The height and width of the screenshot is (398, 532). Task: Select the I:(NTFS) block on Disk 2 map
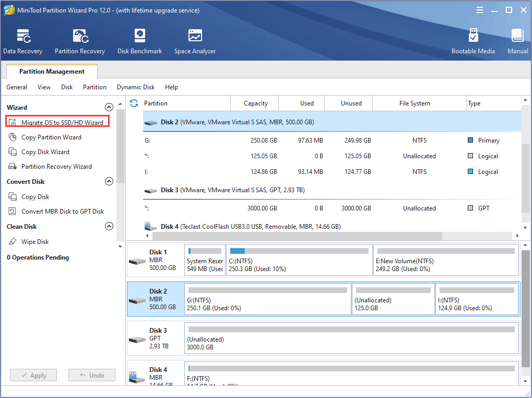point(477,299)
